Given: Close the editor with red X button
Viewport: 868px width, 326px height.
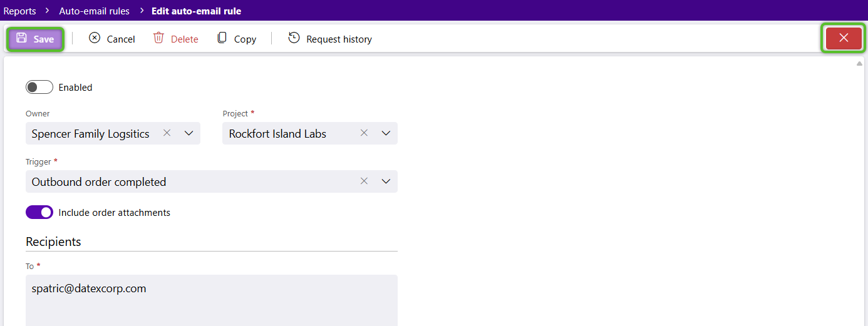Looking at the screenshot, I should [843, 38].
